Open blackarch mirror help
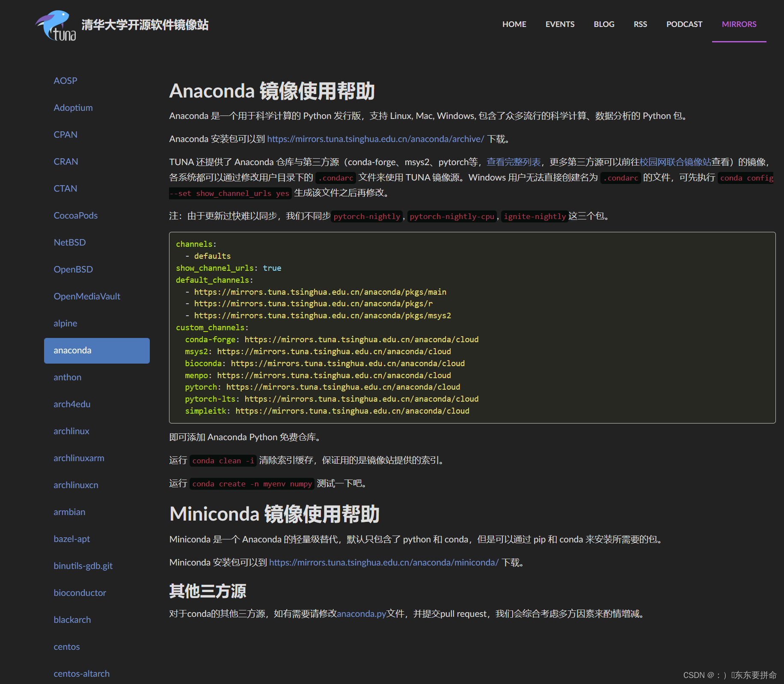This screenshot has height=684, width=784. pos(72,619)
